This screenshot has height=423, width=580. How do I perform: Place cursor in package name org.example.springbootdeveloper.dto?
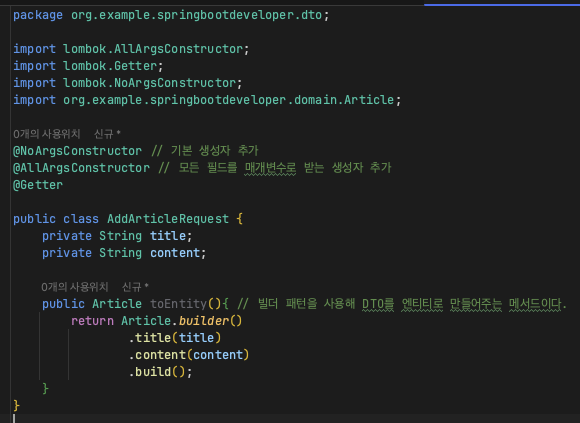tap(196, 15)
